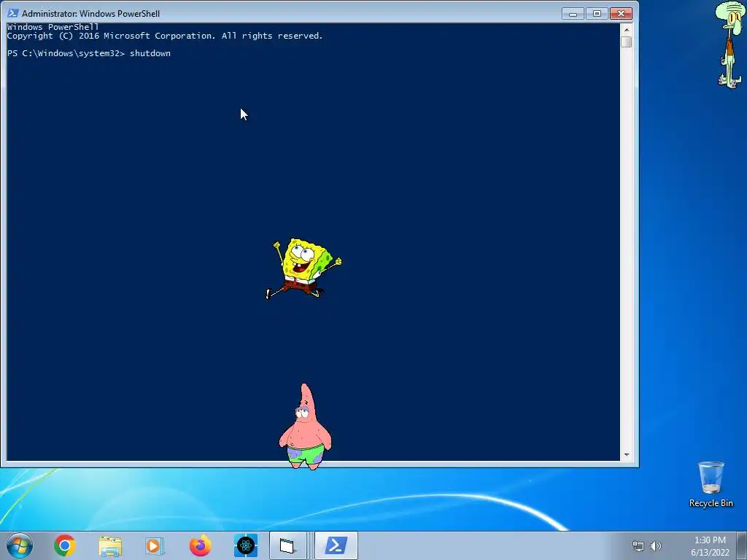Open File Explorer from the taskbar
This screenshot has height=560, width=747.
[110, 546]
